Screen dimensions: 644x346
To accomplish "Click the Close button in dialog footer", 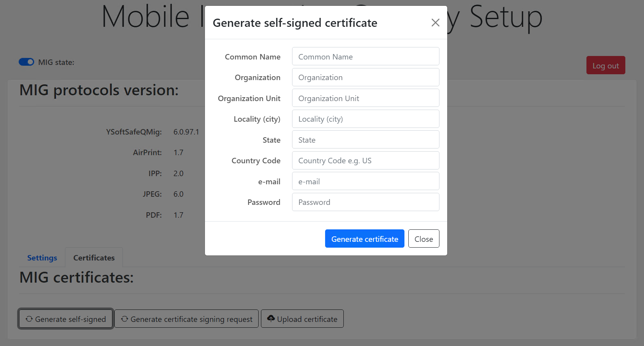I will tap(423, 239).
